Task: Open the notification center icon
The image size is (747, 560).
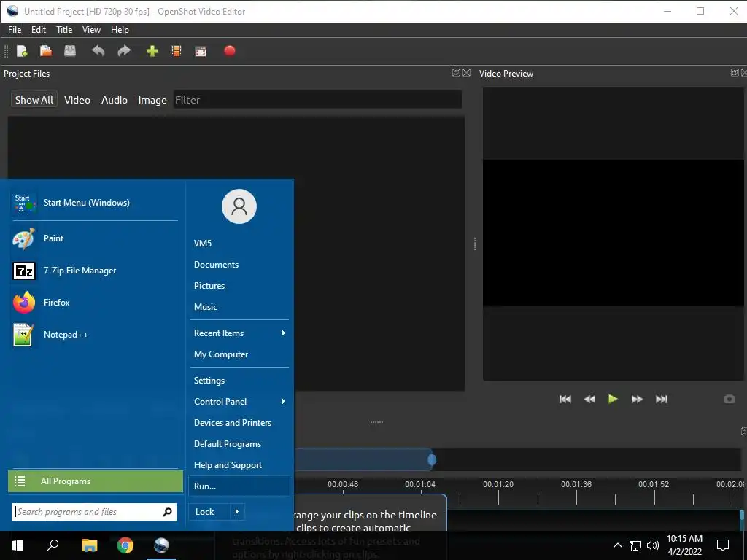Action: coord(723,545)
